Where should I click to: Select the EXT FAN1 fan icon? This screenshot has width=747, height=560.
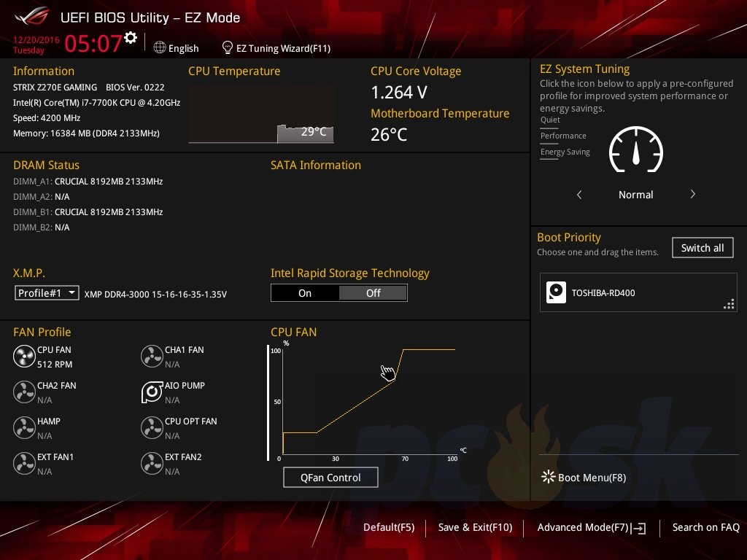[24, 463]
